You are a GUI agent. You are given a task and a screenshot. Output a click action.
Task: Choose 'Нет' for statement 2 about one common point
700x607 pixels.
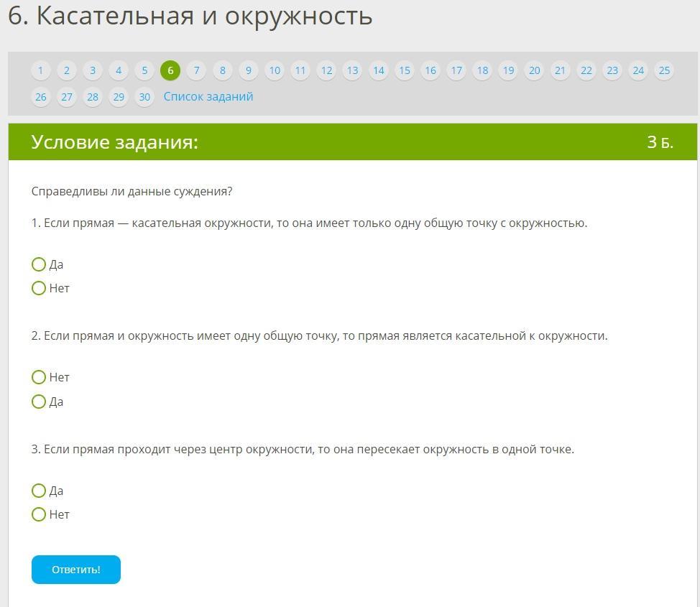39,377
